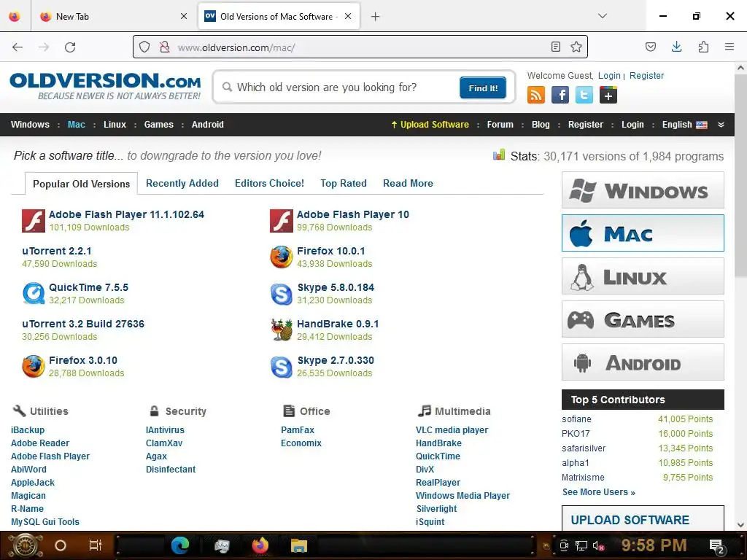Click the Upload Software link
This screenshot has height=560, width=747.
pyautogui.click(x=430, y=125)
